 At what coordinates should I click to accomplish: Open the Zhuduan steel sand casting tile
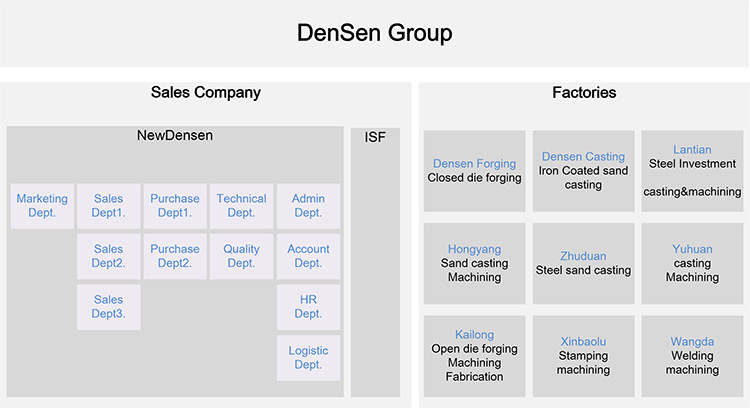tap(583, 263)
